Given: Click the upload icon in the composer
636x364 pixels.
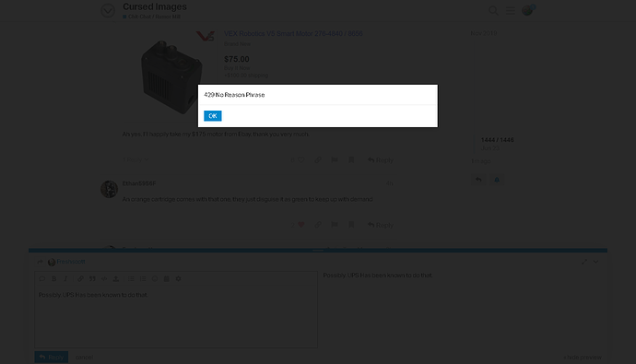Looking at the screenshot, I should click(x=115, y=279).
